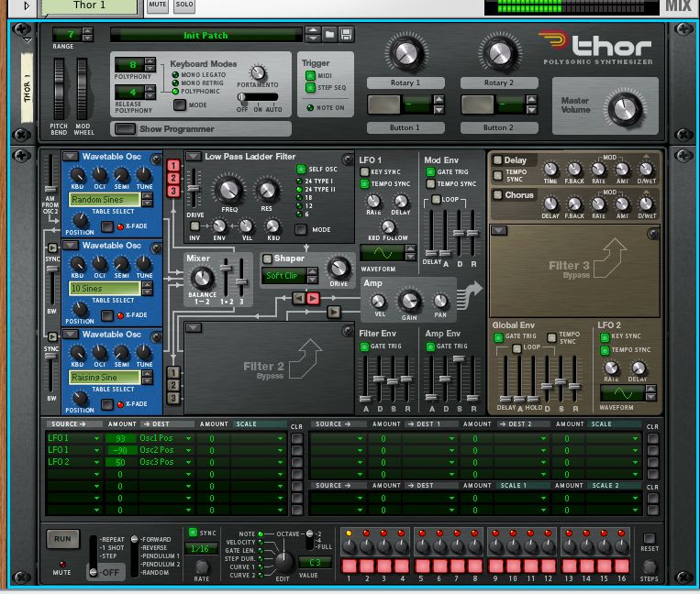Screen dimensions: 700x594
Task: Click the filter 2 to amp routing arrow
Action: (333, 312)
